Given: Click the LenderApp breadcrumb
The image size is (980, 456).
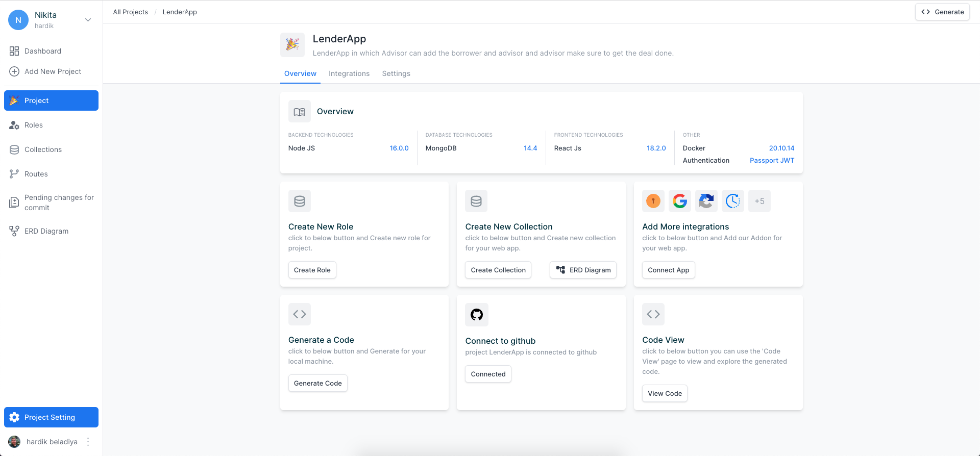Looking at the screenshot, I should tap(180, 12).
